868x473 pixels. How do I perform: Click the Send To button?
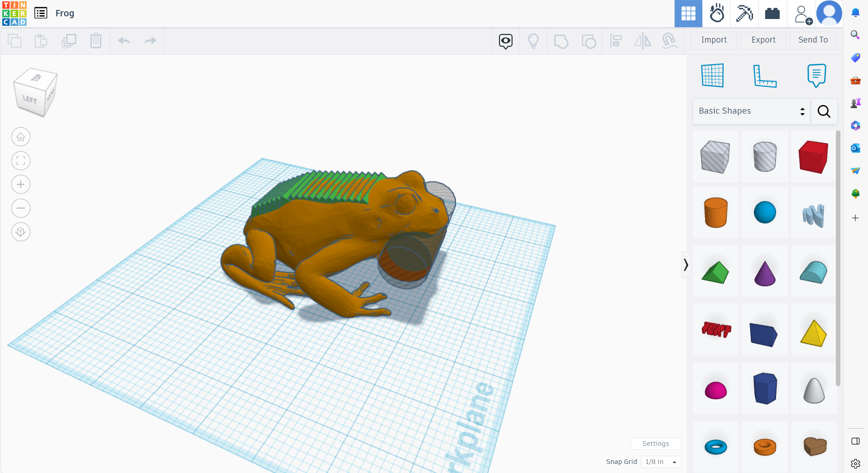813,40
